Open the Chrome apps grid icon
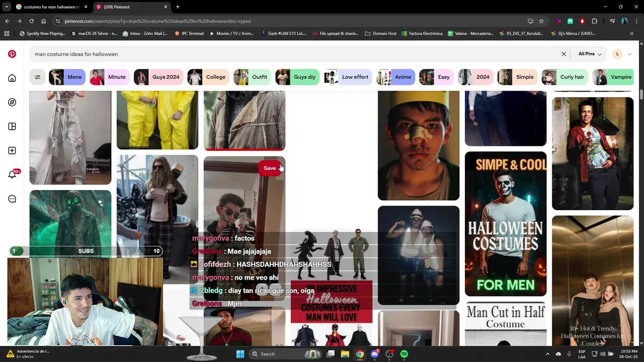Viewport: 644px width, 362px height. pyautogui.click(x=7, y=33)
